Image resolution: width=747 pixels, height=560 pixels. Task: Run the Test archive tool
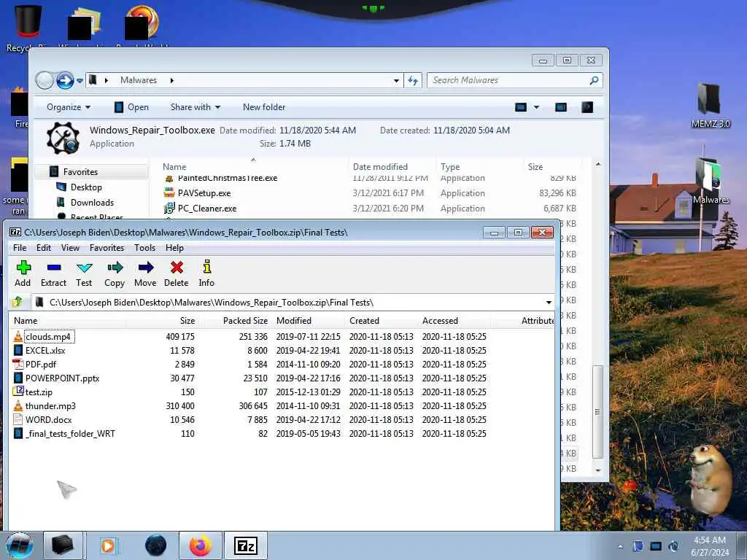tap(84, 273)
